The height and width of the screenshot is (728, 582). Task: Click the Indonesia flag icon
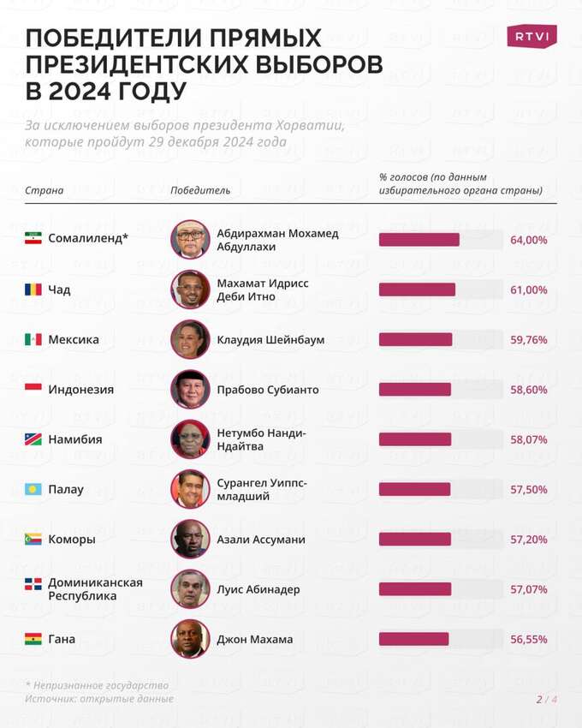(33, 388)
